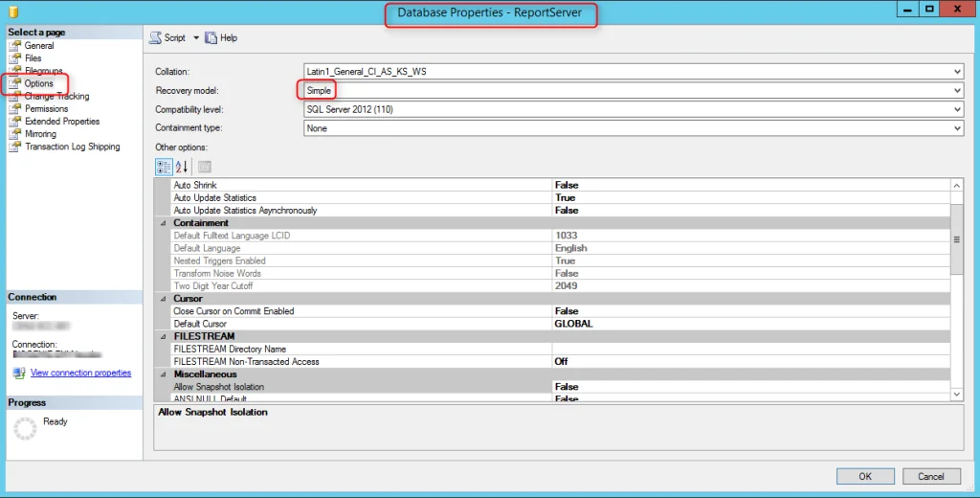980x498 pixels.
Task: Click the options grid scrollbar thumb
Action: coord(957,239)
